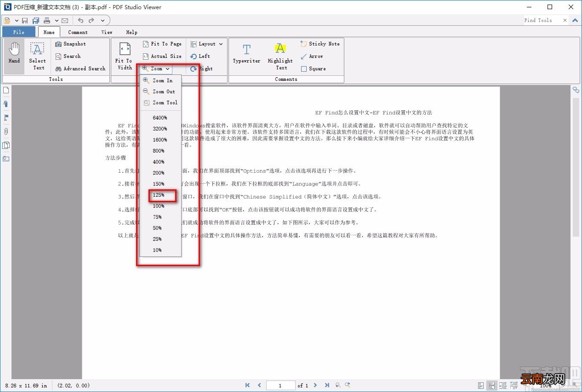This screenshot has width=582, height=392.
Task: Select 400% zoom level
Action: point(160,162)
